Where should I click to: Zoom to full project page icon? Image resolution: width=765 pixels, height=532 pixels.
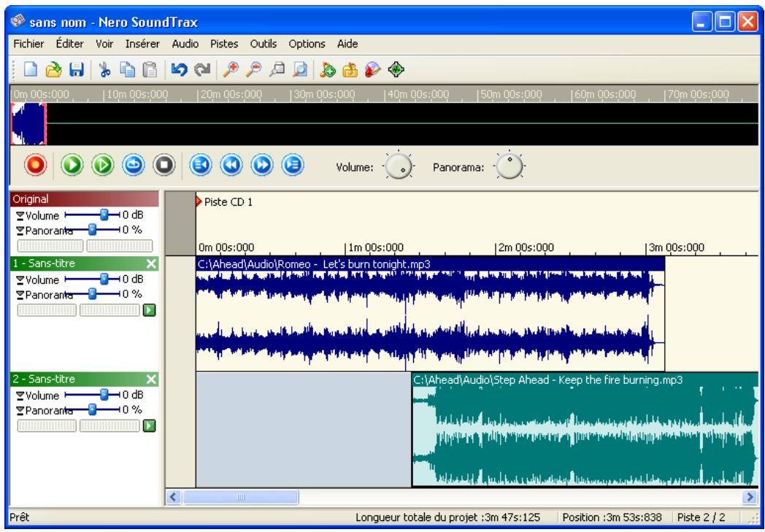pos(299,70)
